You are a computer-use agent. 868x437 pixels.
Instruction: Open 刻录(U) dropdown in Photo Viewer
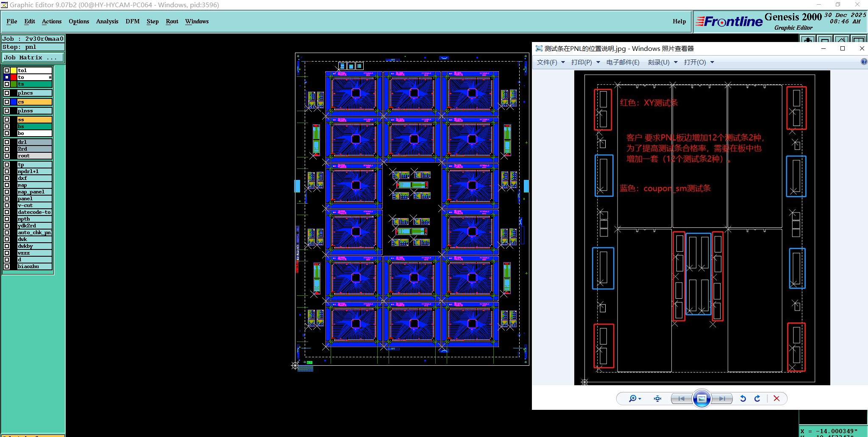click(x=662, y=62)
